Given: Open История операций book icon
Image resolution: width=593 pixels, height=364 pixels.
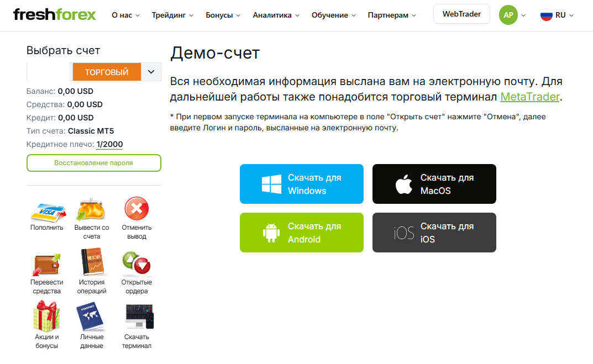Looking at the screenshot, I should coord(92,262).
